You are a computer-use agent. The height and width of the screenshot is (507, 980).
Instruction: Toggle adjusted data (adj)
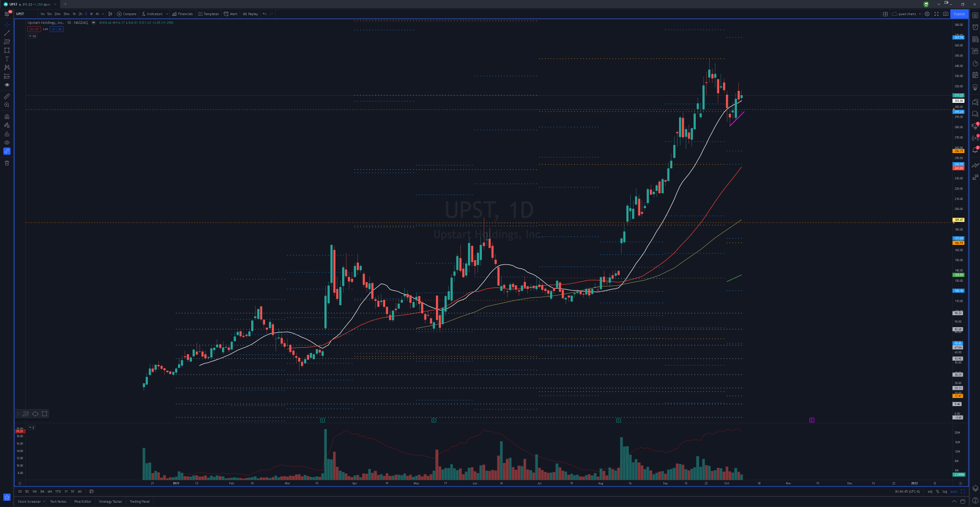pos(930,491)
